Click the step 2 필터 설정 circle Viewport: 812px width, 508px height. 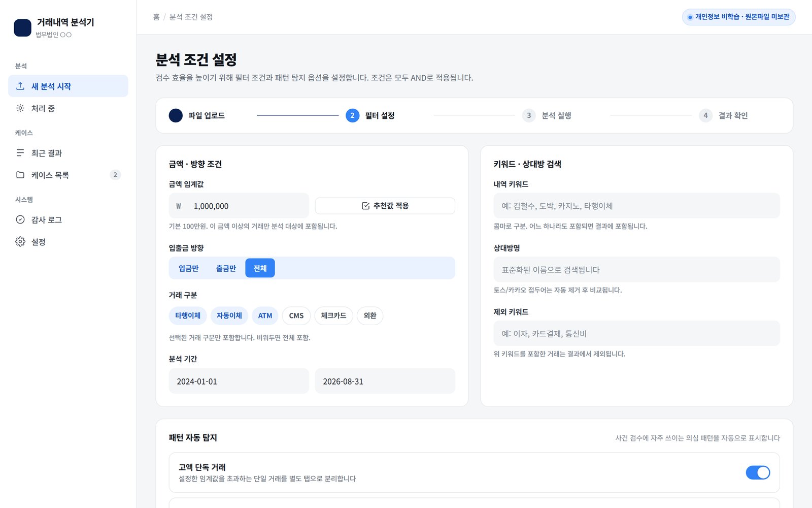point(352,115)
